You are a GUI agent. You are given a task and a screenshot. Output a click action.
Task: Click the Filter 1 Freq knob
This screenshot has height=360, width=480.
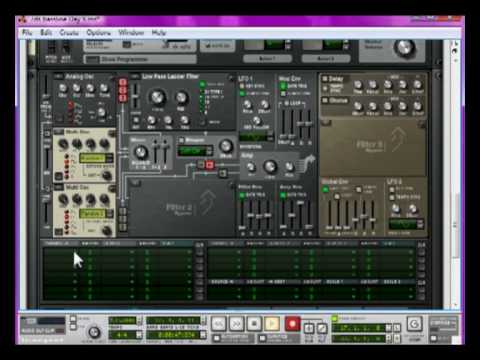[x=157, y=97]
